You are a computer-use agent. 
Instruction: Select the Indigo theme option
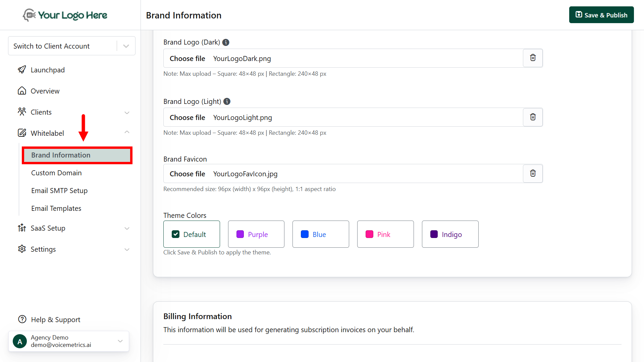click(450, 234)
